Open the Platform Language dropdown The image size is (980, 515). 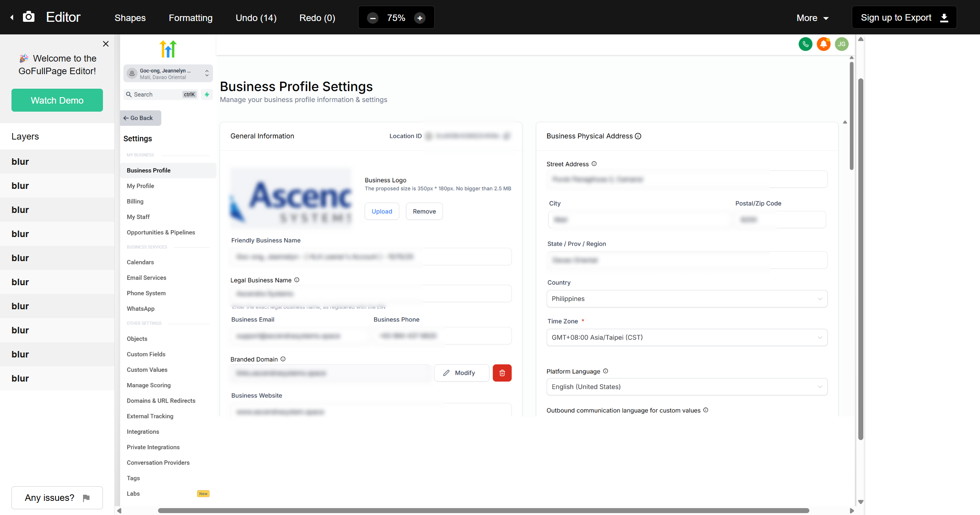click(687, 387)
